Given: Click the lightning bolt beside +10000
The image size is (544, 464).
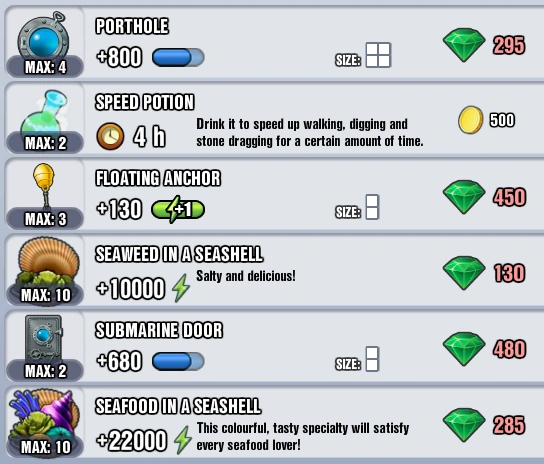Looking at the screenshot, I should tap(181, 288).
